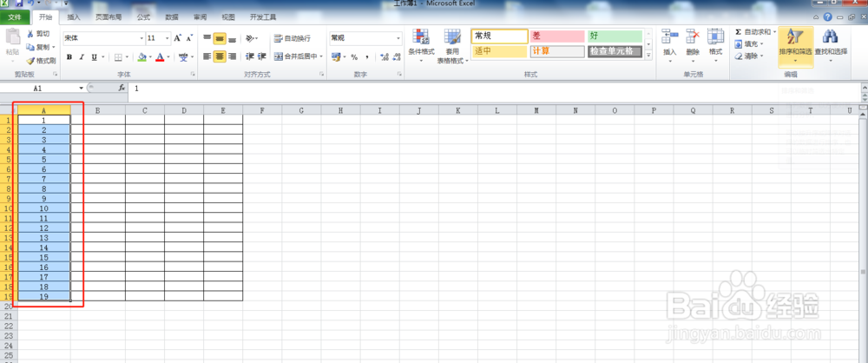Toggle bottom vertical alignment
This screenshot has height=363, width=868.
[x=233, y=39]
